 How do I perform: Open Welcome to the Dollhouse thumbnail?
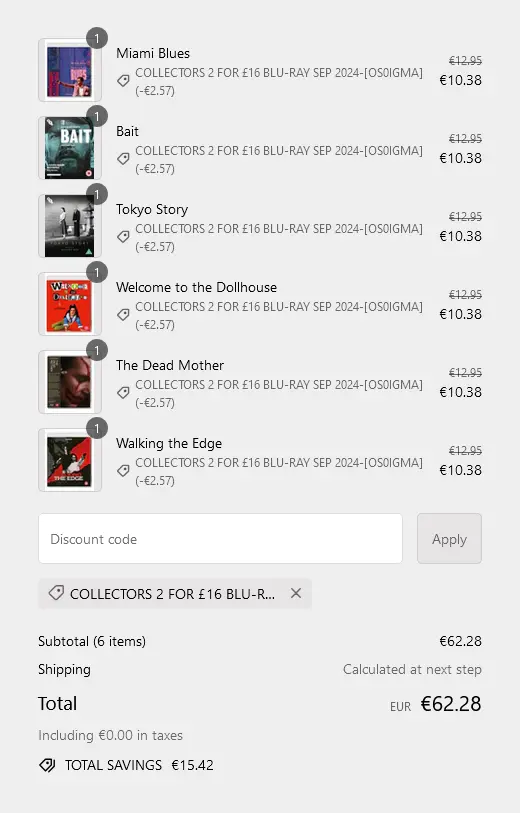tap(69, 304)
